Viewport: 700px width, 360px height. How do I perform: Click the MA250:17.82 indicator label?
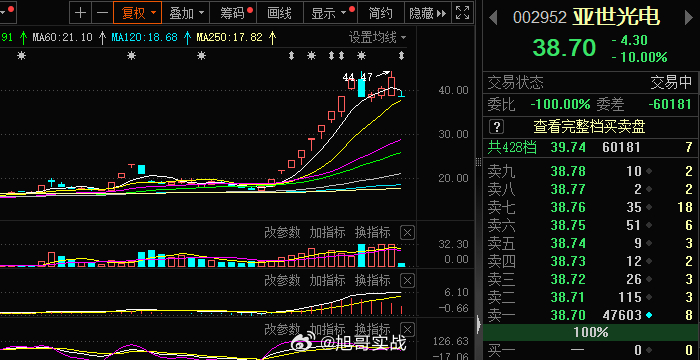pyautogui.click(x=230, y=38)
